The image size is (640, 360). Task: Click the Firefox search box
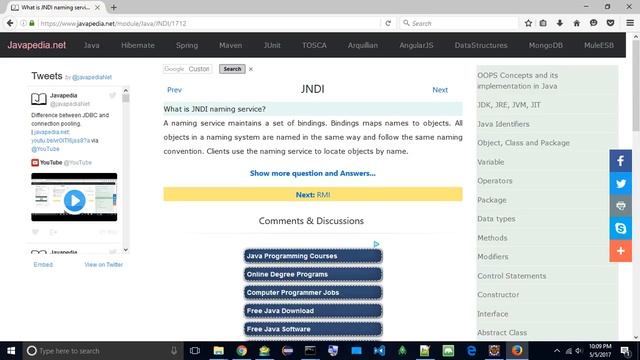pos(459,23)
